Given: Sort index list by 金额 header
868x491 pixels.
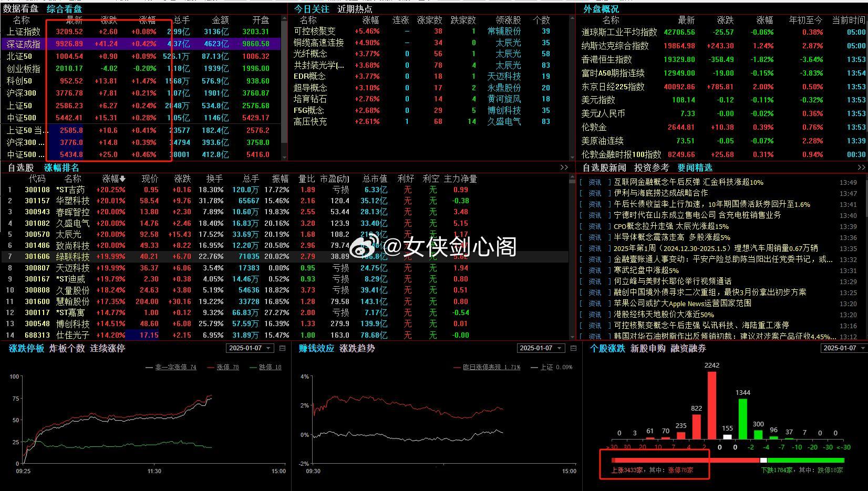Looking at the screenshot, I should click(x=220, y=20).
